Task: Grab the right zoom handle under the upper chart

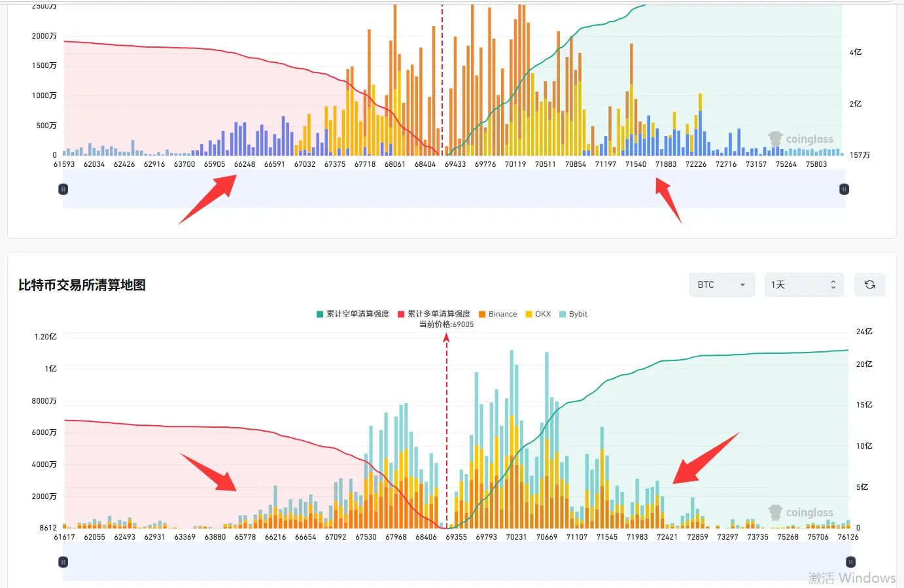Action: [x=844, y=189]
